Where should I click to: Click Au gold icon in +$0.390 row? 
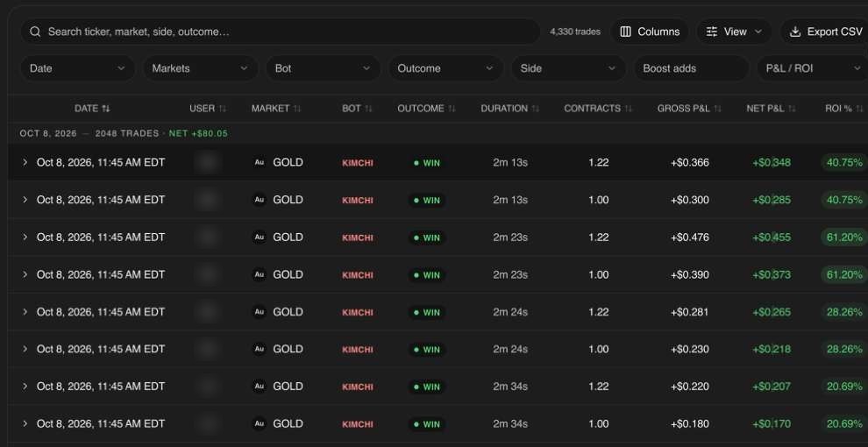coord(259,274)
